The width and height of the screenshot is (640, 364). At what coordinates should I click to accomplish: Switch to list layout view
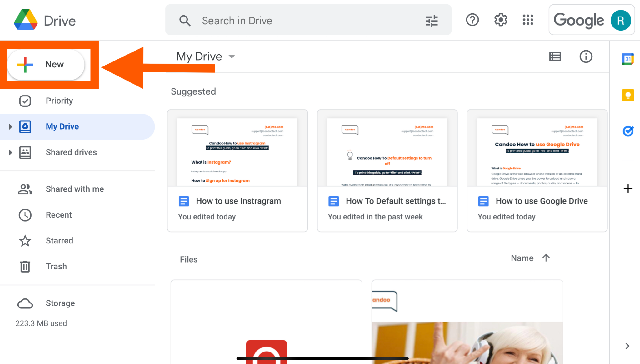pos(555,57)
